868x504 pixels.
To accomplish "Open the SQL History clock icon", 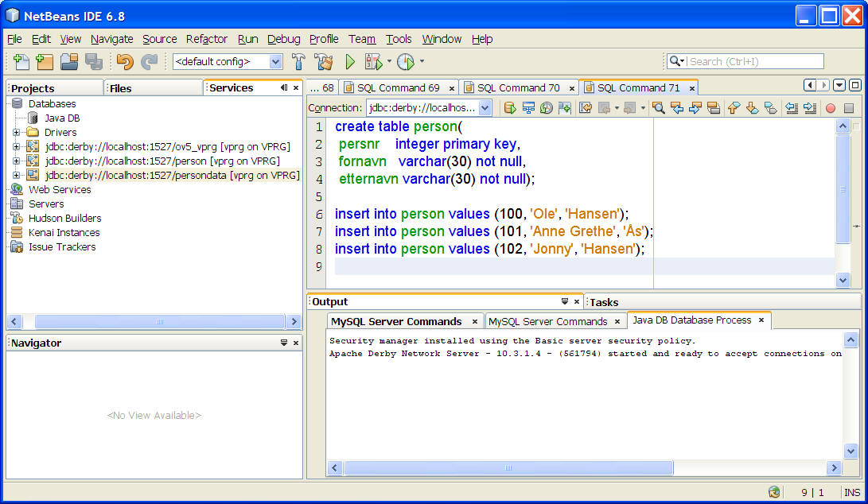I will [547, 108].
